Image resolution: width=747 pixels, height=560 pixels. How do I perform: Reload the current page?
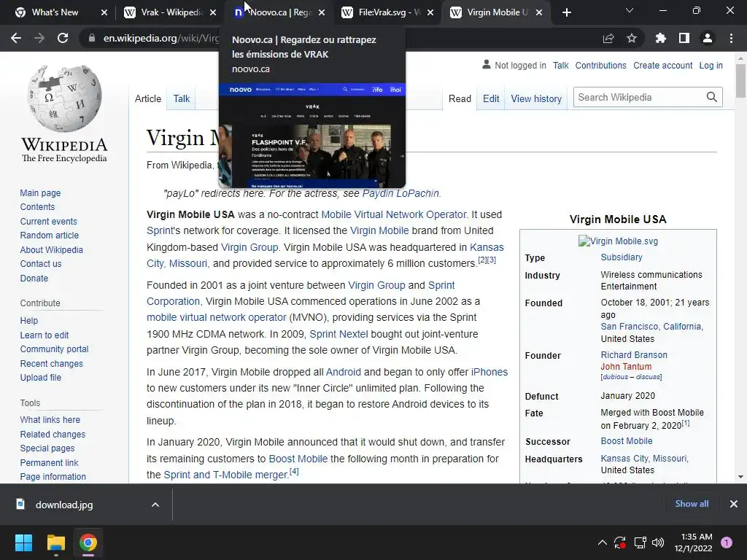point(63,38)
